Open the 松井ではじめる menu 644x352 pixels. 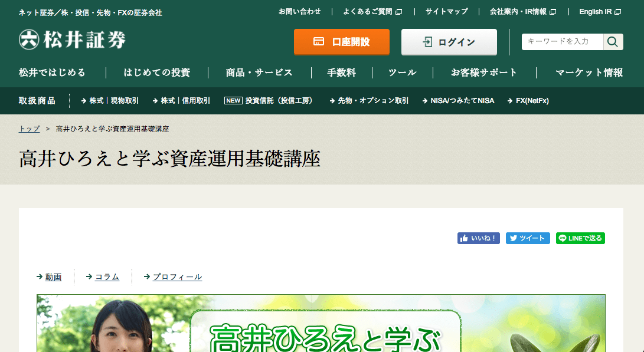52,73
